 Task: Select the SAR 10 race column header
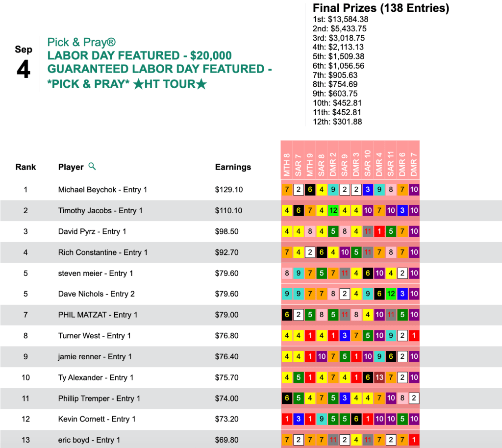[368, 164]
